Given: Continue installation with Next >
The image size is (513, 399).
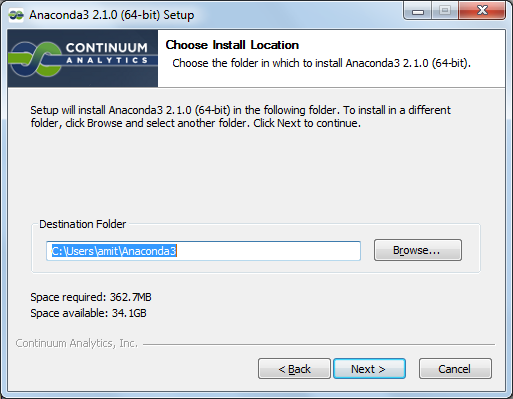Looking at the screenshot, I should click(x=369, y=369).
